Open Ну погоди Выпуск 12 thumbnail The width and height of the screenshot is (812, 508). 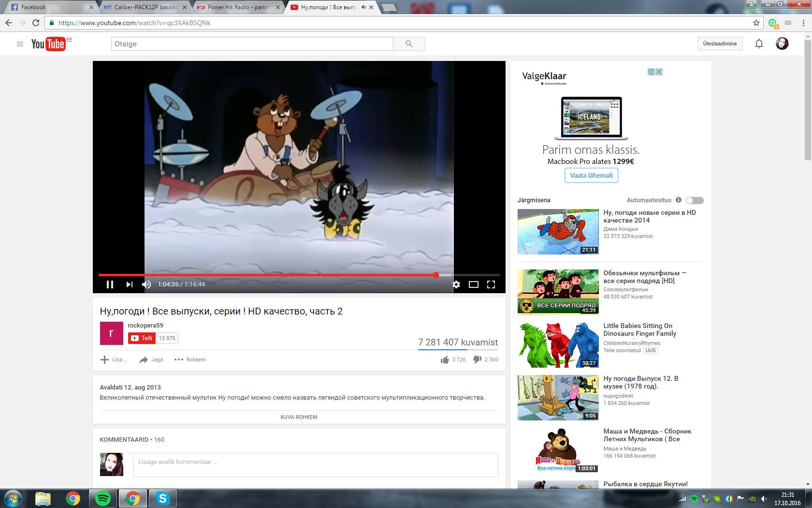[x=558, y=398]
